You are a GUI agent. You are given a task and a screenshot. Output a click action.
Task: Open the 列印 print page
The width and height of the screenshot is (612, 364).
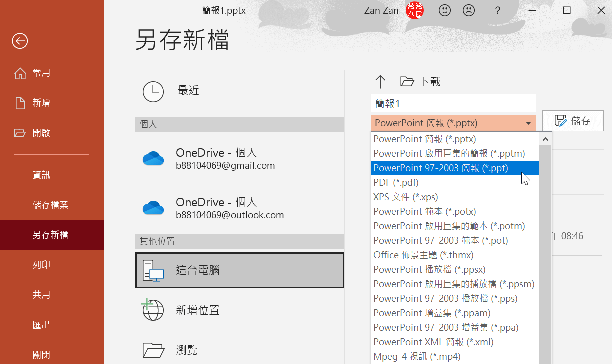coord(52,265)
